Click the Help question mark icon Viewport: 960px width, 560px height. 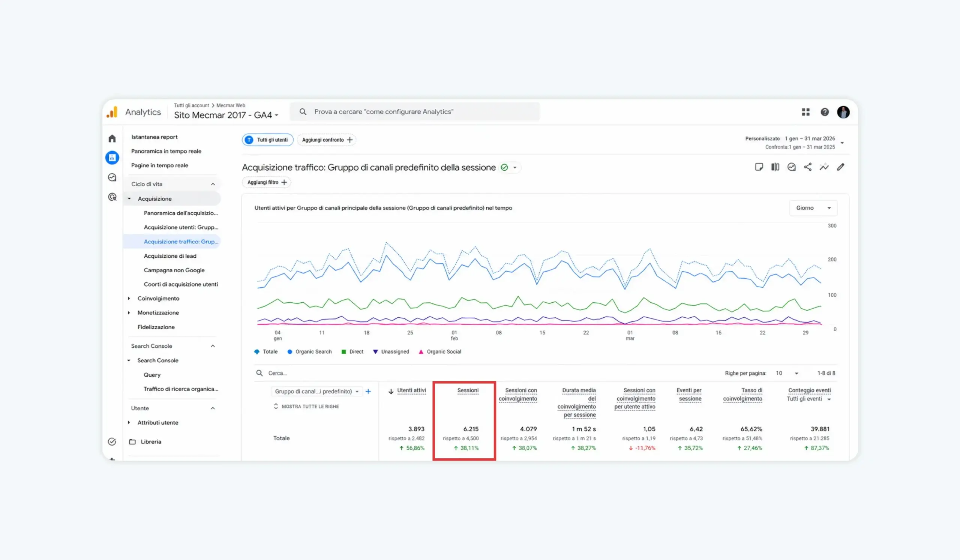[x=824, y=112]
